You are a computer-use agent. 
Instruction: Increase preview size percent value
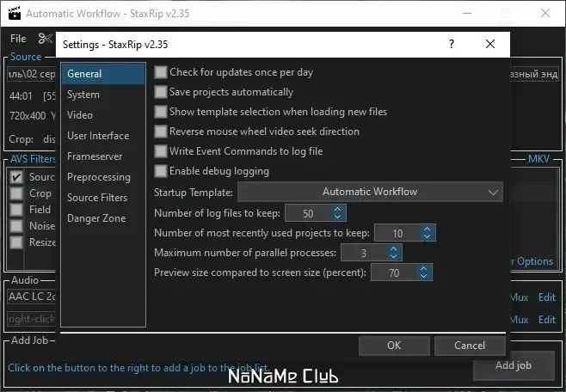click(x=424, y=269)
